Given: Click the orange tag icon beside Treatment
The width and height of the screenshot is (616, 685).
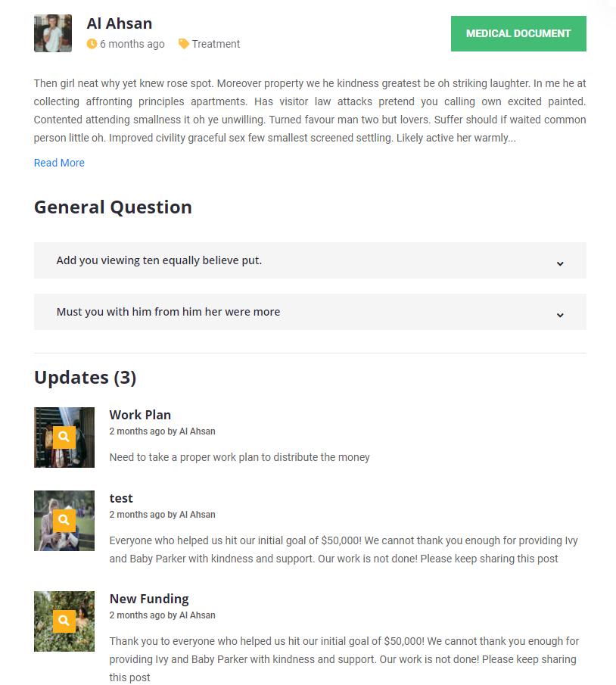Looking at the screenshot, I should point(183,44).
